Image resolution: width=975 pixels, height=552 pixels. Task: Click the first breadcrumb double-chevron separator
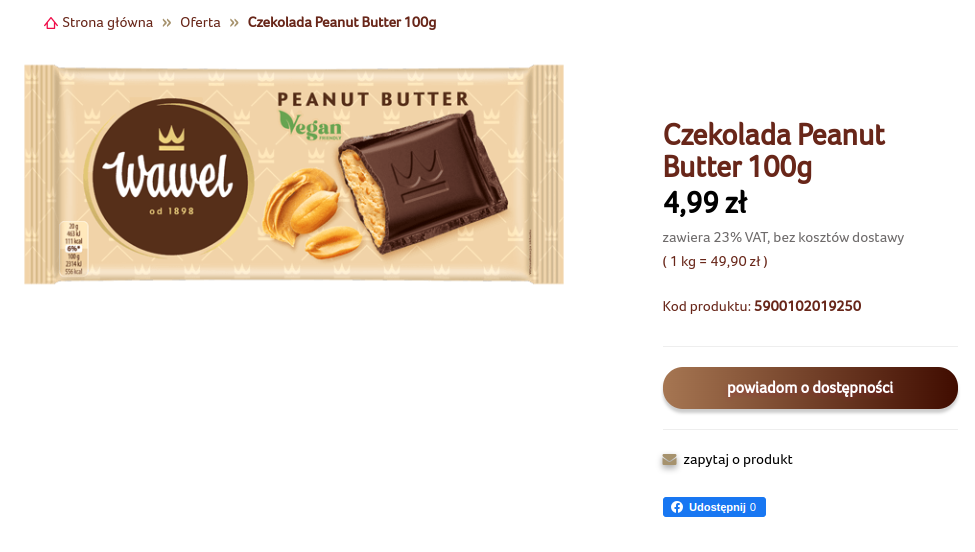167,23
